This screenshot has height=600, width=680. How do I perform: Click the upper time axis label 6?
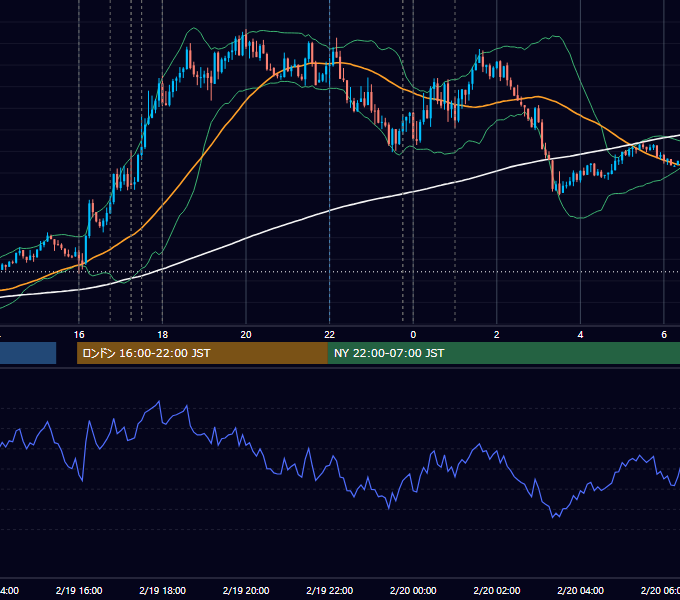[664, 335]
